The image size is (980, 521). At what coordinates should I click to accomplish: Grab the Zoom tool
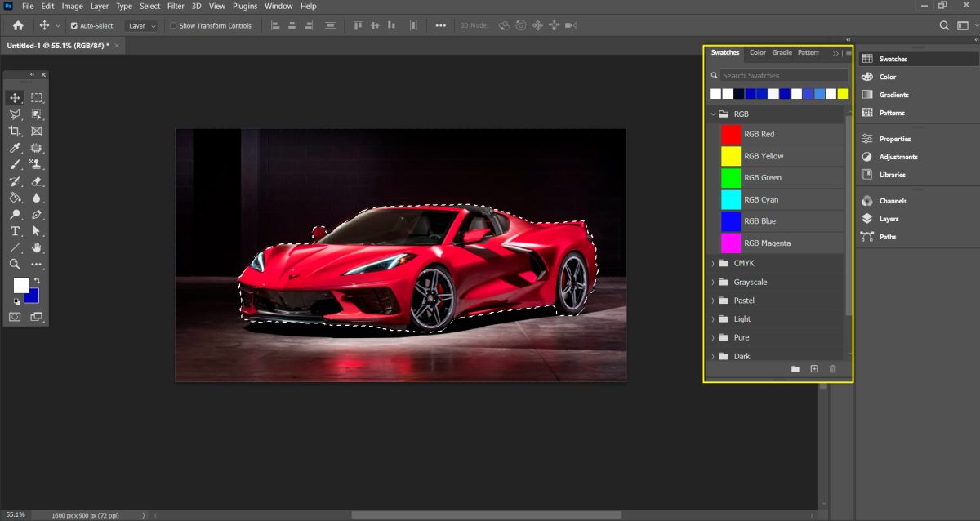pos(15,264)
